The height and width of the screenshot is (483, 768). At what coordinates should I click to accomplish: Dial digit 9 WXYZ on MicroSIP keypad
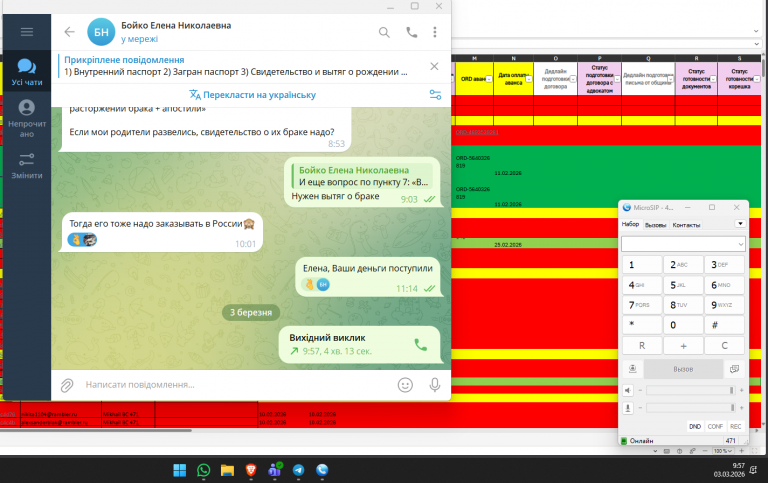724,305
